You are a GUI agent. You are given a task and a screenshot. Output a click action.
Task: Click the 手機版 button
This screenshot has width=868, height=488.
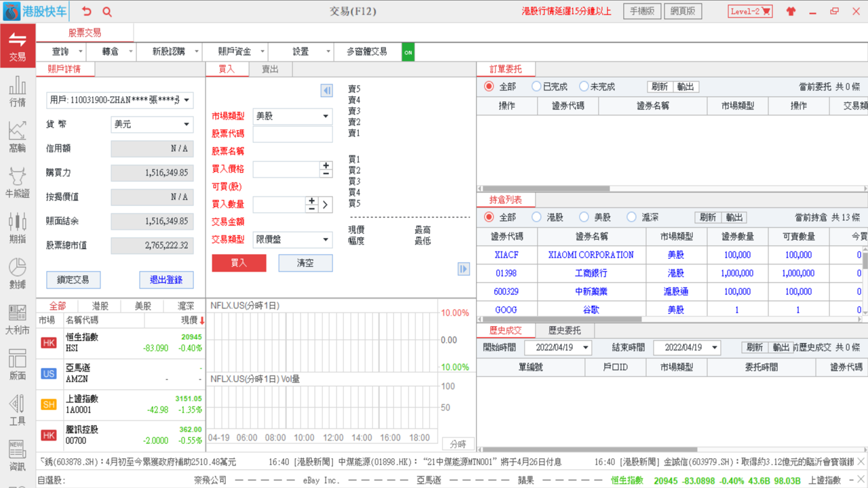coord(642,12)
